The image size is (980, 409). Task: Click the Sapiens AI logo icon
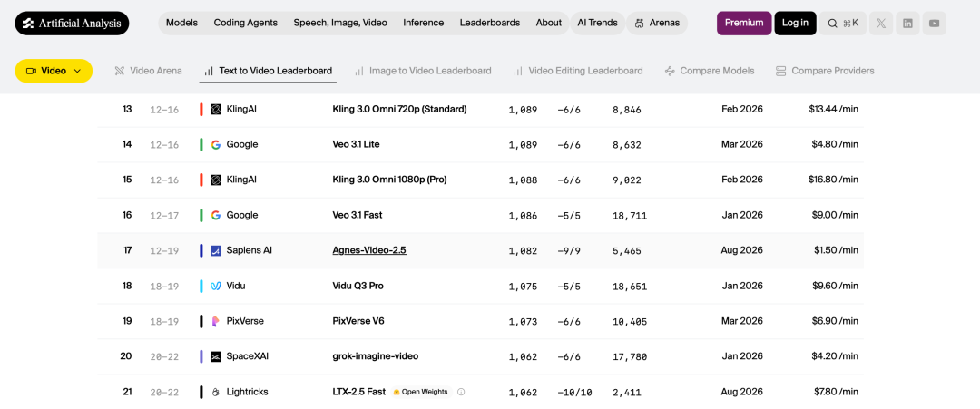[x=216, y=250]
